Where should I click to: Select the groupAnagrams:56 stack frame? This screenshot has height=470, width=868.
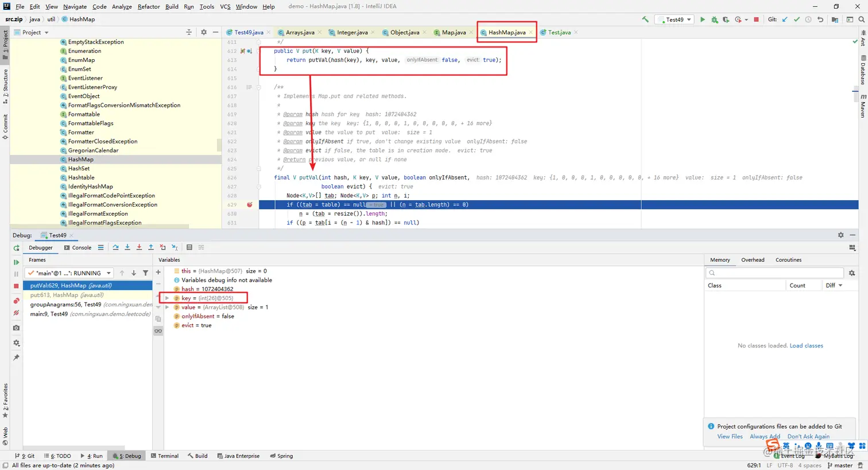pyautogui.click(x=87, y=305)
